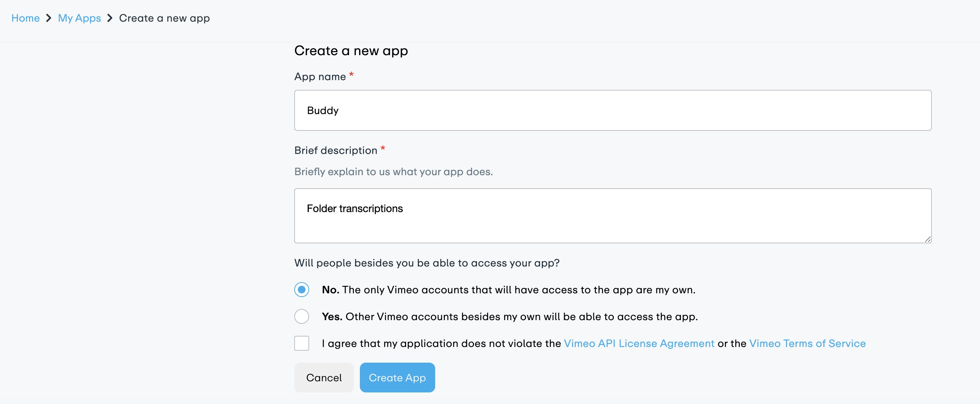Open the Home breadcrumb link
980x404 pixels.
25,18
